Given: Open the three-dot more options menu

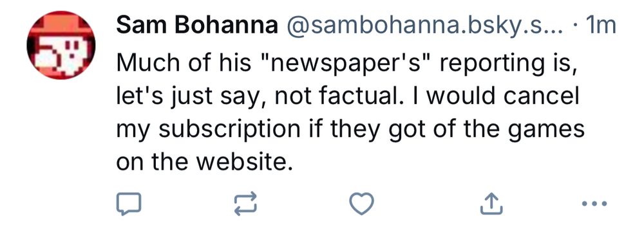Looking at the screenshot, I should click(594, 203).
